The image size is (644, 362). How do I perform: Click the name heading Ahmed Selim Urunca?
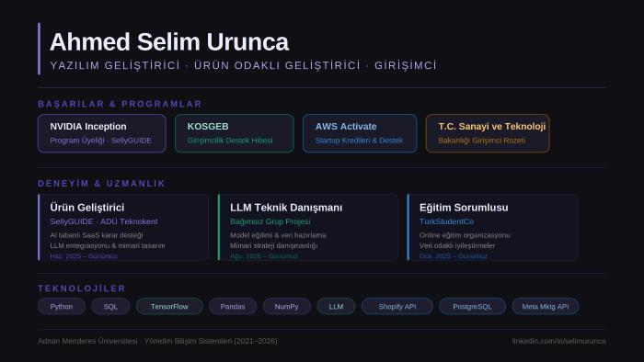(169, 42)
